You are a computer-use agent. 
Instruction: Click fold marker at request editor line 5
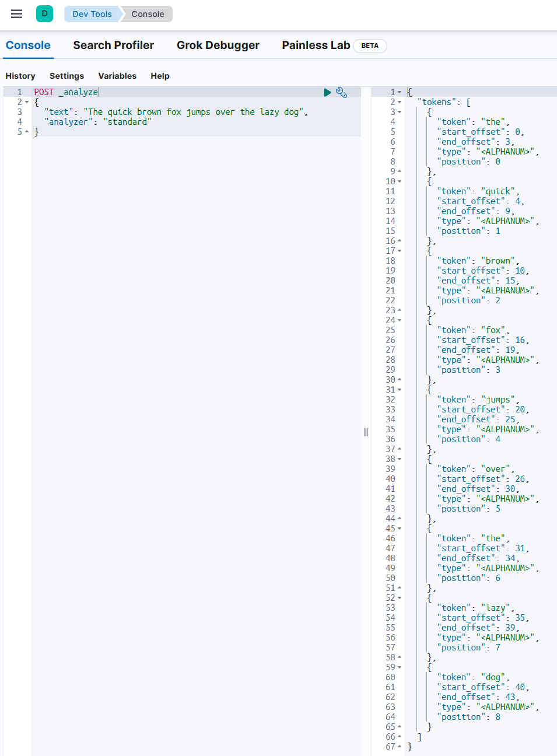click(x=27, y=132)
